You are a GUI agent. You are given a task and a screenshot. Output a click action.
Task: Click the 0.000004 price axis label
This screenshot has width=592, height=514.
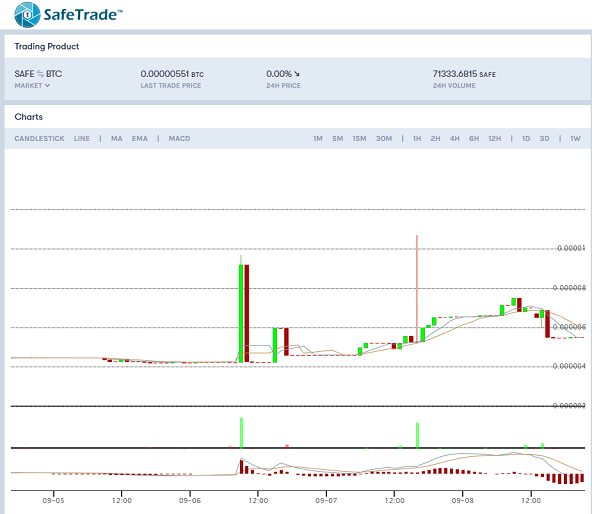point(569,366)
